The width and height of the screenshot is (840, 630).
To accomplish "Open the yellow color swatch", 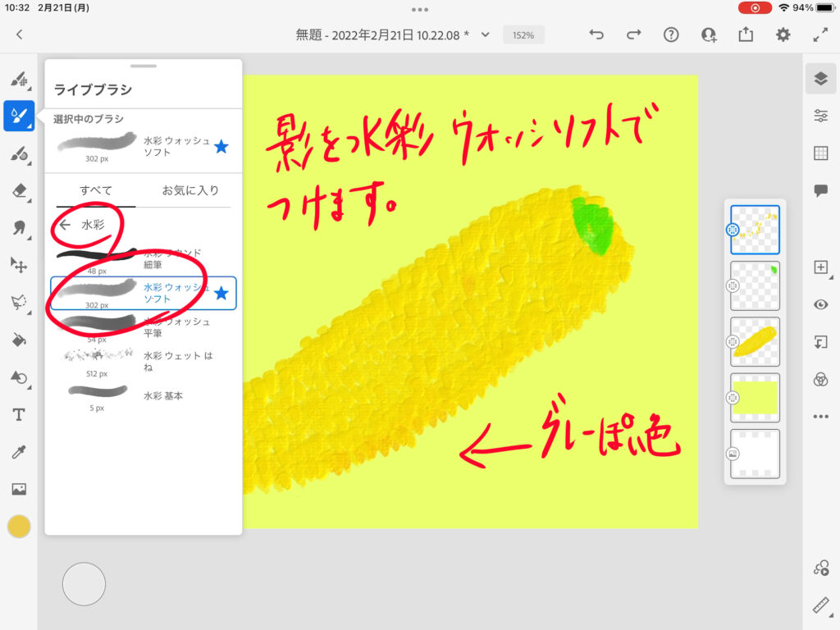I will coord(19,527).
